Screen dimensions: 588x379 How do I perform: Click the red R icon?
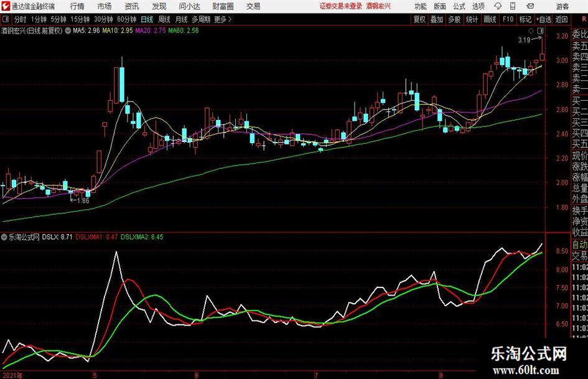point(584,19)
